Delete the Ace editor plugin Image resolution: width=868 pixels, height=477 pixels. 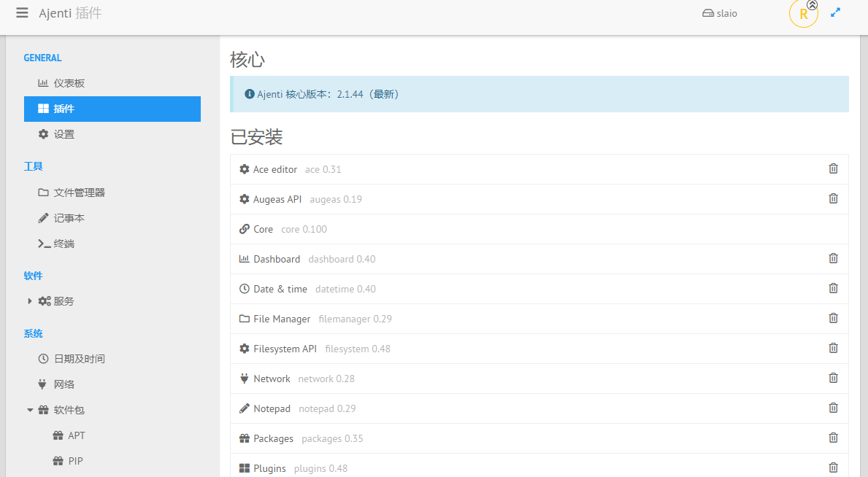coord(833,169)
